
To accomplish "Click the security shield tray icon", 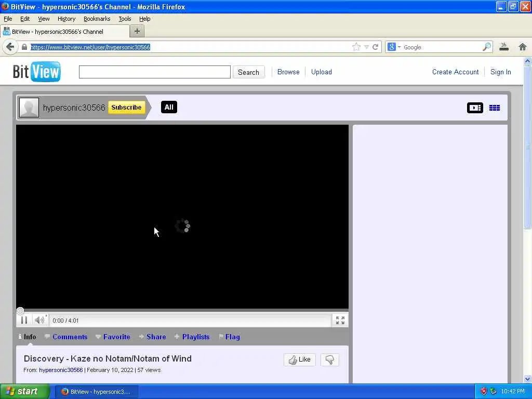I will 484,391.
